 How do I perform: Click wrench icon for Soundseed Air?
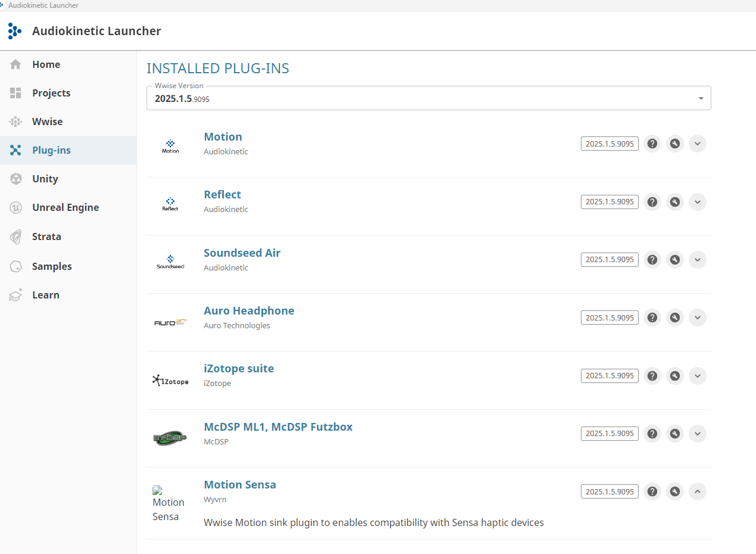click(674, 260)
